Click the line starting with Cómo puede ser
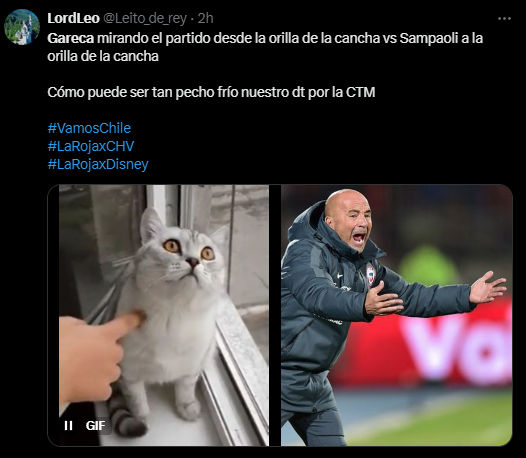 pos(211,92)
